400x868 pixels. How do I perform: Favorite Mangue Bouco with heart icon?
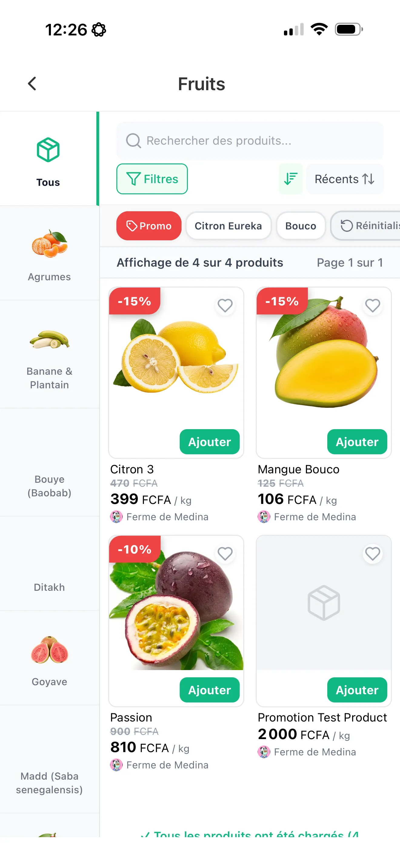coord(372,306)
